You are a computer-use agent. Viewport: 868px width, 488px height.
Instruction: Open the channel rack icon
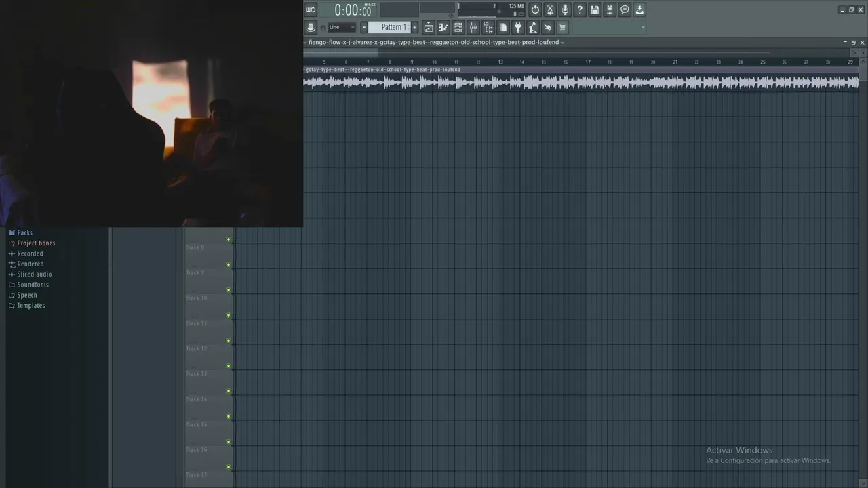tap(458, 27)
